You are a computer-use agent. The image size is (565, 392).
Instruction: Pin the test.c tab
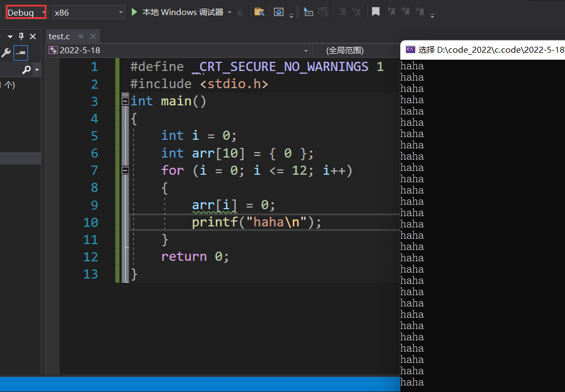tap(81, 37)
